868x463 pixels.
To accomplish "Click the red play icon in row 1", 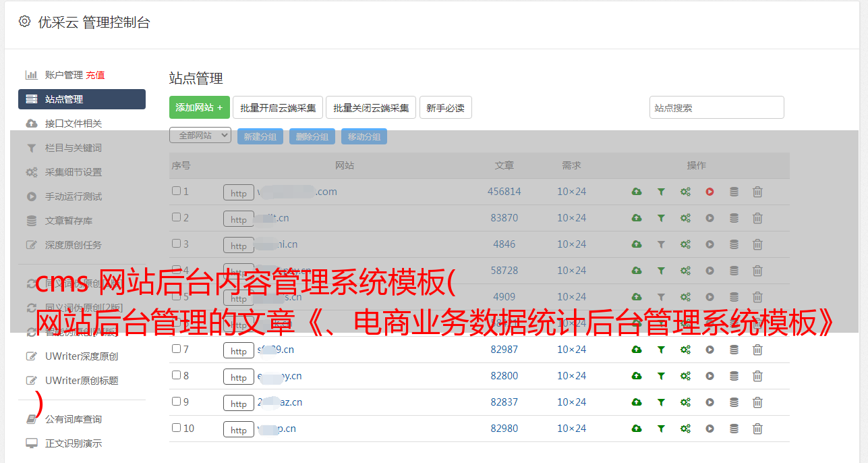I will (x=710, y=192).
